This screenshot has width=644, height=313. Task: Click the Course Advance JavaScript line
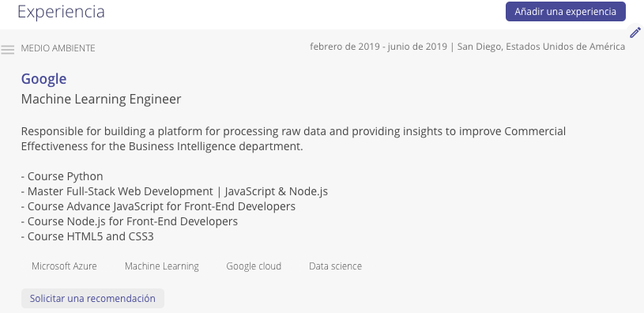click(158, 206)
